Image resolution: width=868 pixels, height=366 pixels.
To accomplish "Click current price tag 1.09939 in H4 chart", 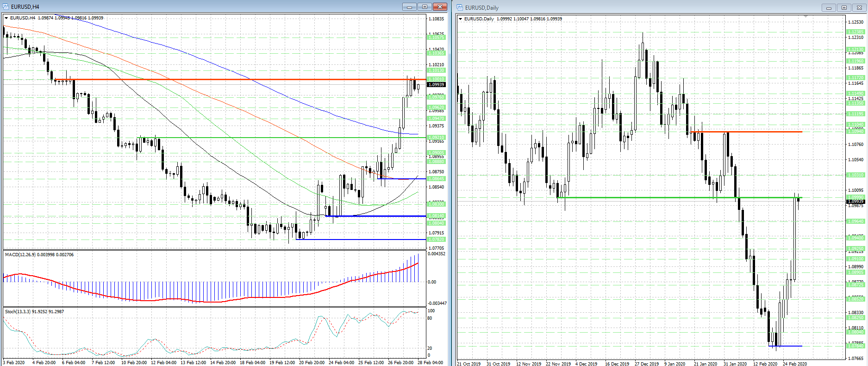I will [436, 84].
